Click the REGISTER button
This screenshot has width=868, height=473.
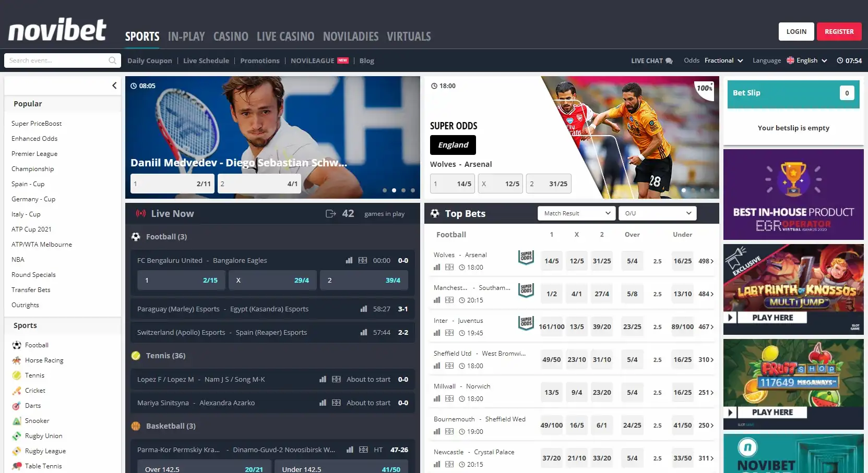point(839,31)
